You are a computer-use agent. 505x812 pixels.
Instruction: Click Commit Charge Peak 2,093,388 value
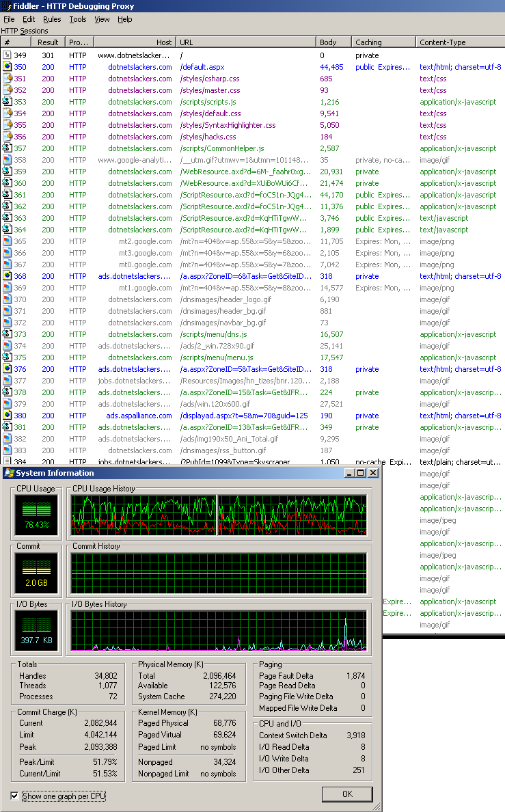(x=100, y=747)
